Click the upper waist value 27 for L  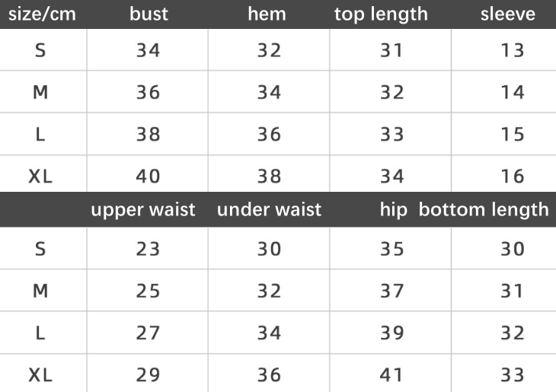pyautogui.click(x=149, y=333)
